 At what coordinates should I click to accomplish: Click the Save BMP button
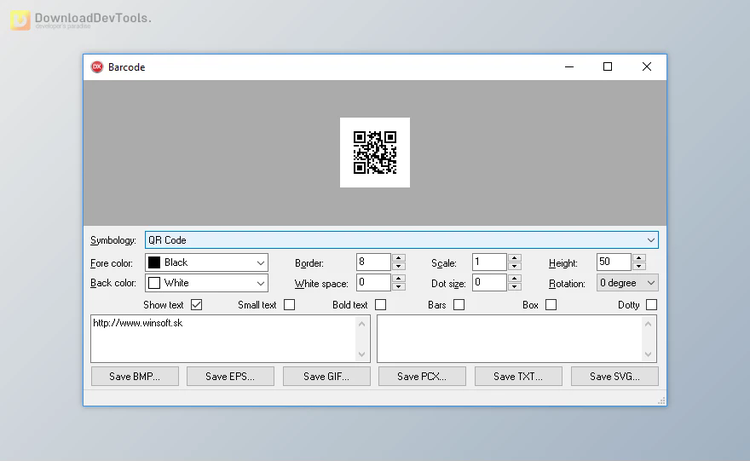click(135, 376)
